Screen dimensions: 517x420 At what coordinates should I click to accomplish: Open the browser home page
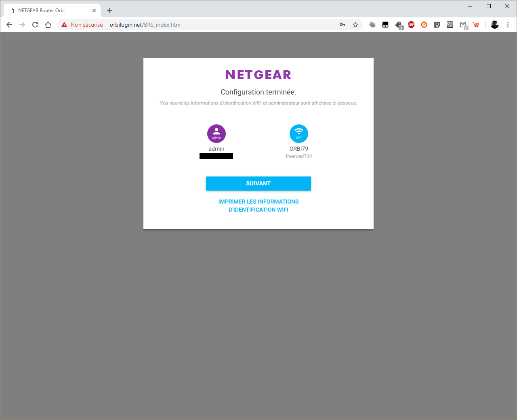pyautogui.click(x=48, y=25)
